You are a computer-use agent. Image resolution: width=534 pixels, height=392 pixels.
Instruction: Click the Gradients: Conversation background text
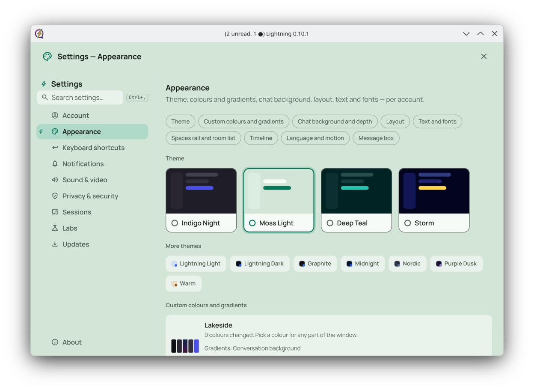252,348
